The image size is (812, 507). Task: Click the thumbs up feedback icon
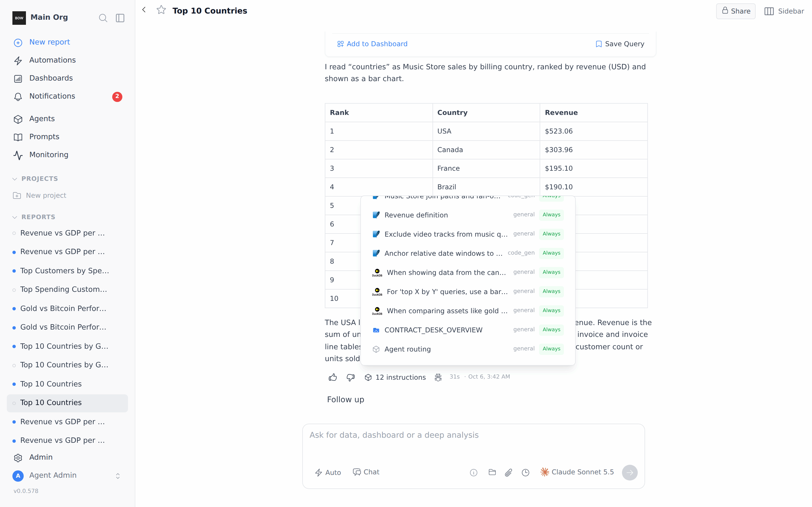pyautogui.click(x=332, y=377)
